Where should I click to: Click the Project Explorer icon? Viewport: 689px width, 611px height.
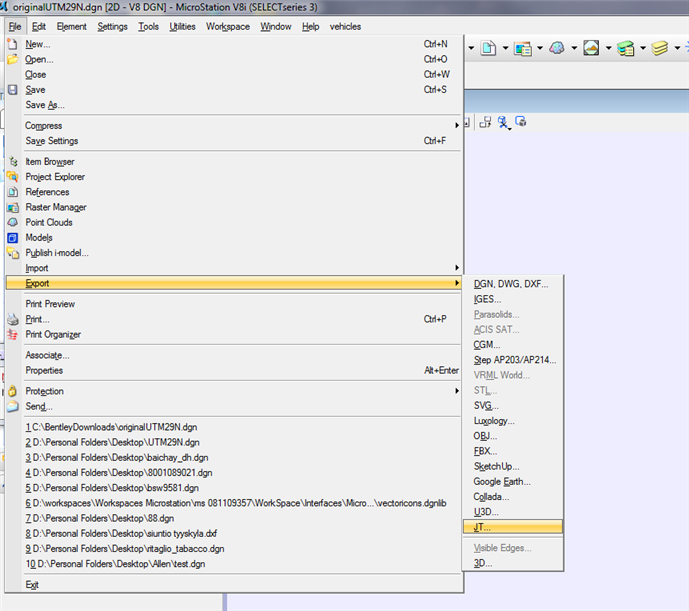(x=13, y=177)
